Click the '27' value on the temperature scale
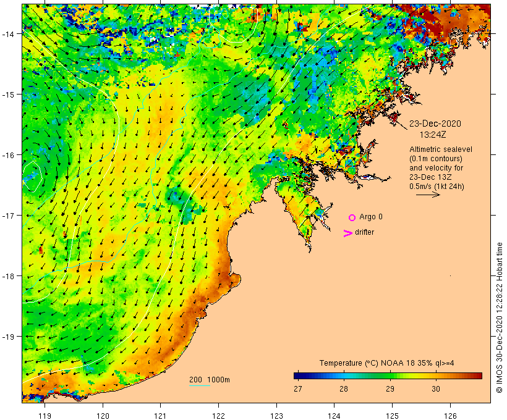The image size is (507, 420). tap(298, 388)
